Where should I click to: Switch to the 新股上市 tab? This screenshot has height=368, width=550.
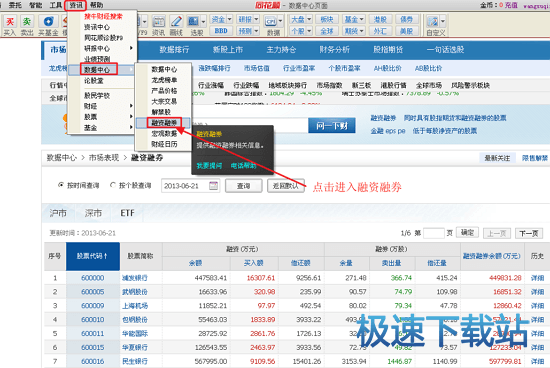point(228,49)
